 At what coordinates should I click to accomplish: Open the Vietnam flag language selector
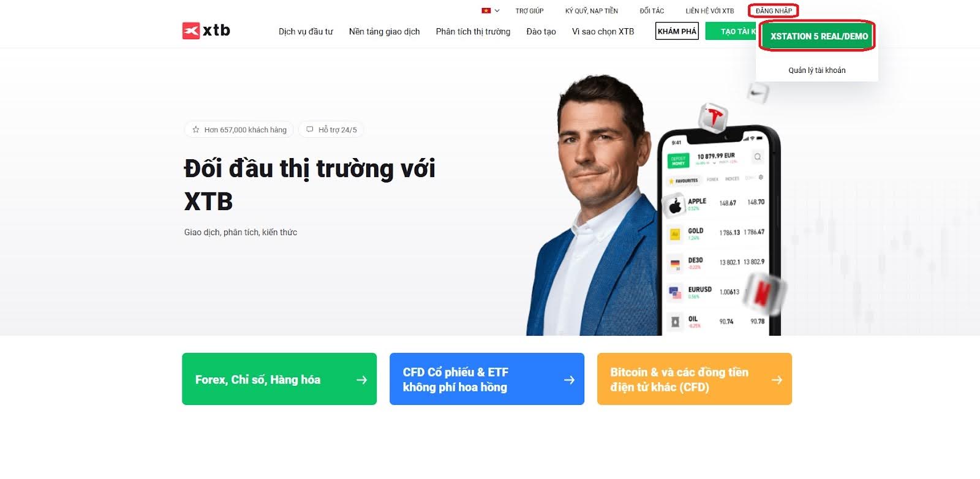click(x=491, y=10)
